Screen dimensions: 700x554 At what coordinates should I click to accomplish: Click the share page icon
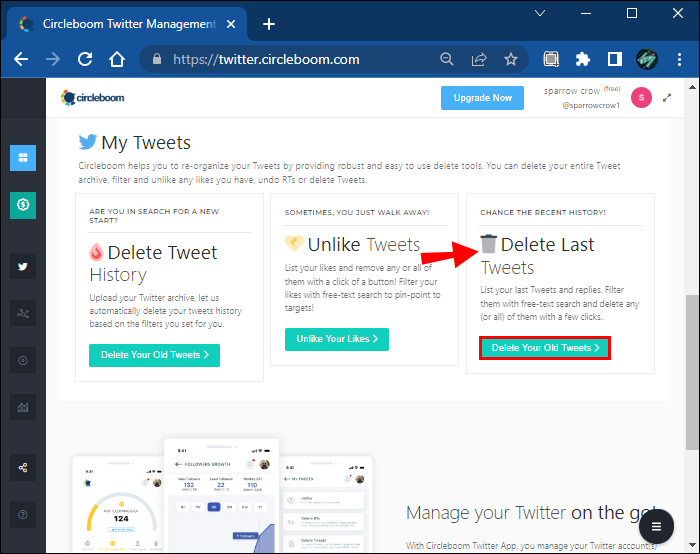[x=479, y=59]
